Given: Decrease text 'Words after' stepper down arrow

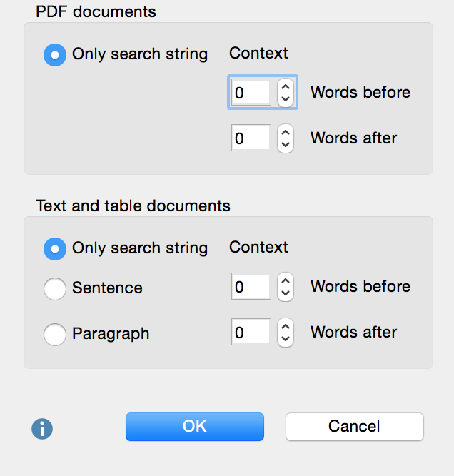Looking at the screenshot, I should (x=286, y=339).
